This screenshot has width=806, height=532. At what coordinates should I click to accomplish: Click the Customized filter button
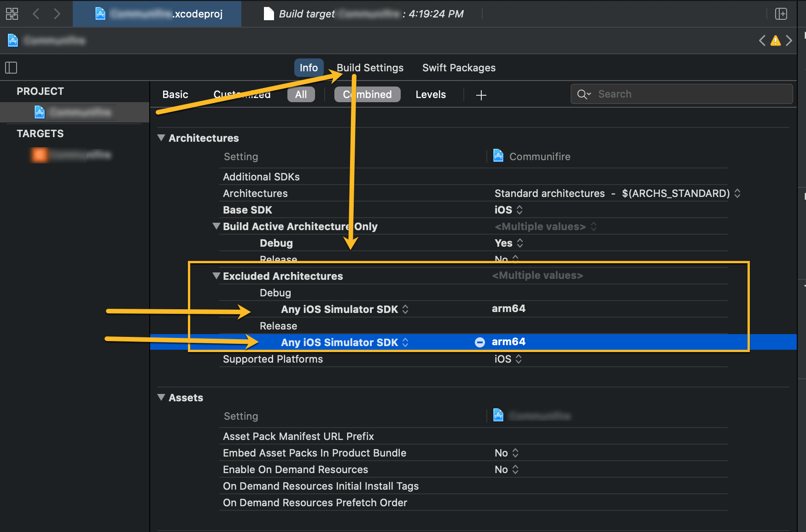[x=242, y=94]
